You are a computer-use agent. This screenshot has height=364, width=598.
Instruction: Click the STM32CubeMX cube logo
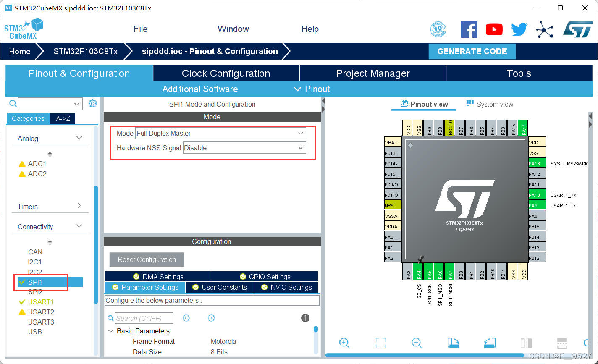[24, 29]
